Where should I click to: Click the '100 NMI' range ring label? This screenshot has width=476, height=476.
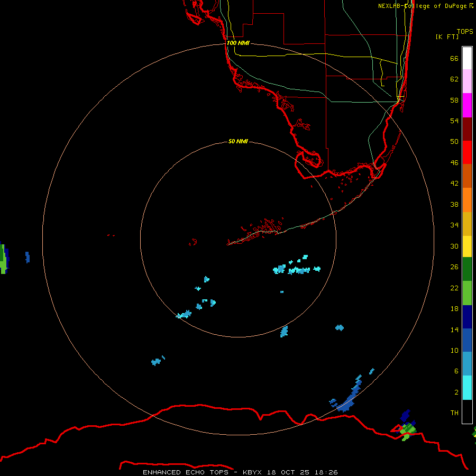coord(238,43)
